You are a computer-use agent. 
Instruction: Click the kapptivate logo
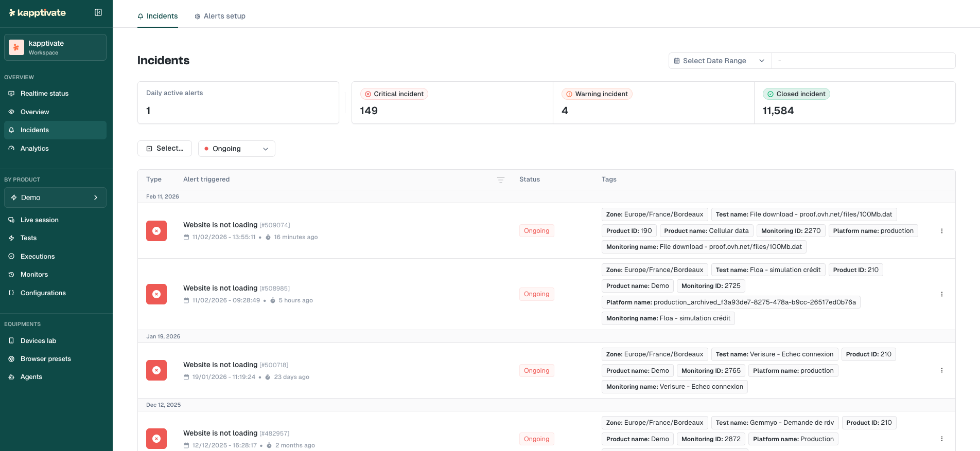click(38, 13)
